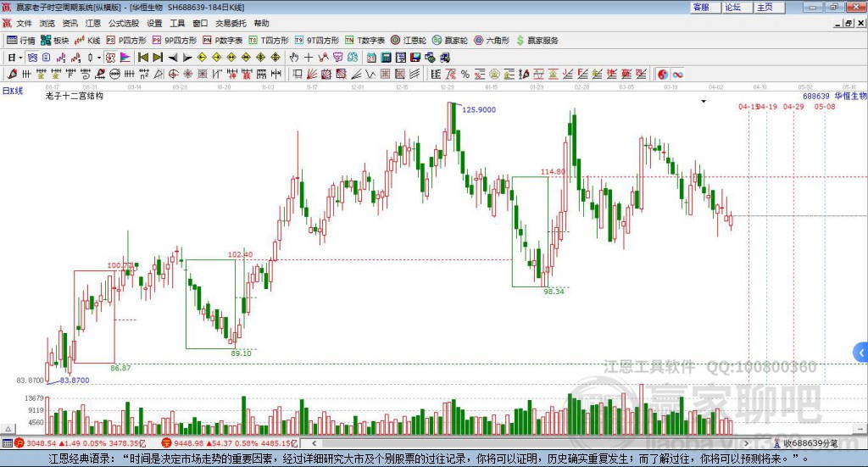Toggle the blue infinity loop icon
The image size is (868, 467).
point(677,74)
